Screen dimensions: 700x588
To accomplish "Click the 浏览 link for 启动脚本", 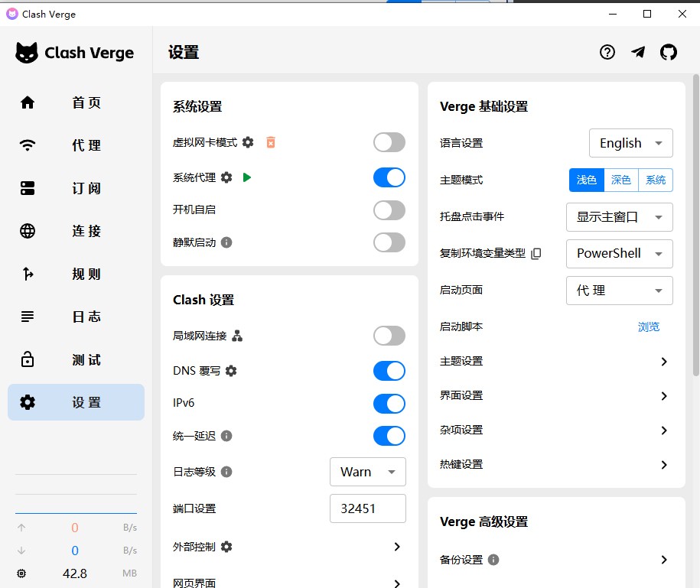I will tap(648, 326).
